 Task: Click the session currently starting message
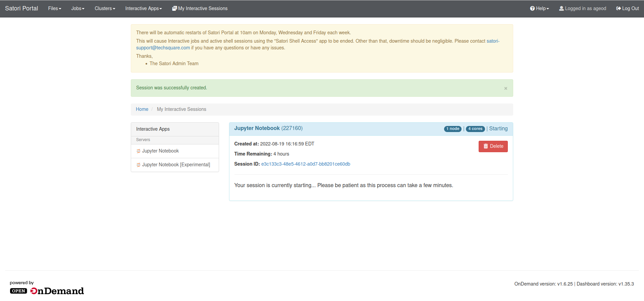[x=343, y=185]
